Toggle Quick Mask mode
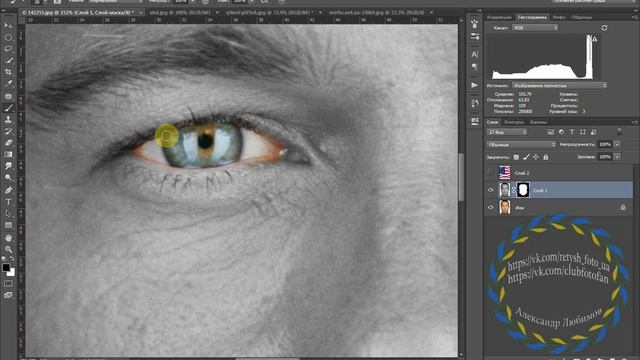This screenshot has height=360, width=640. (x=8, y=283)
